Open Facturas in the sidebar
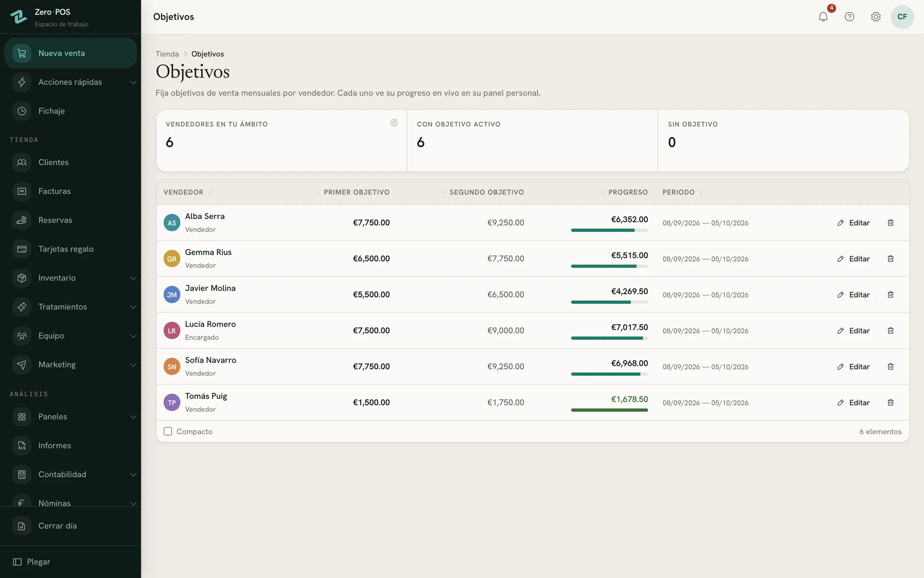The height and width of the screenshot is (578, 924). point(70,191)
